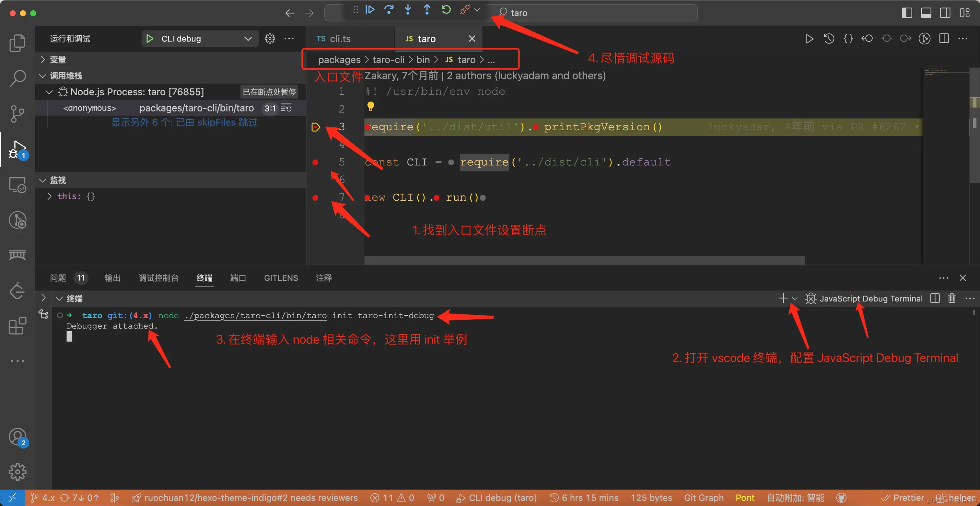Viewport: 980px width, 506px height.
Task: Toggle the breakpoint on line 5
Action: pyautogui.click(x=315, y=162)
